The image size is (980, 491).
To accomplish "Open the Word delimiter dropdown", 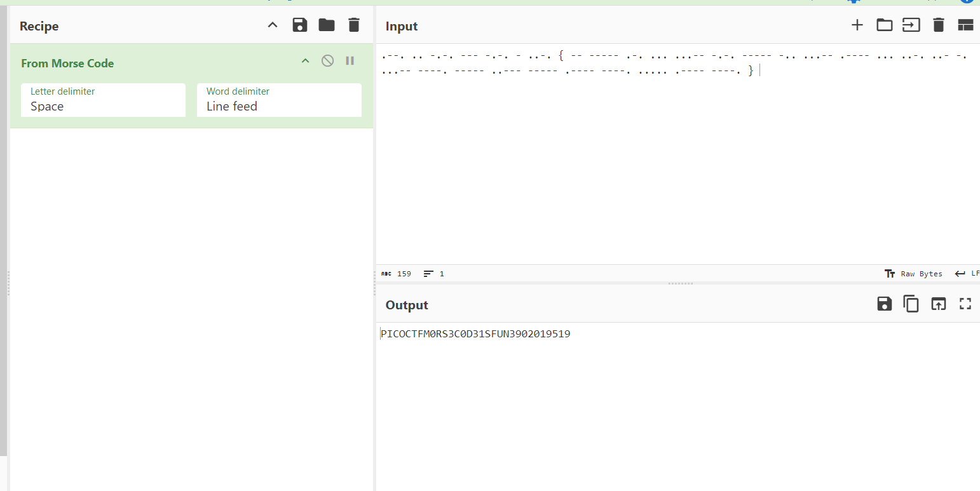I will (279, 100).
